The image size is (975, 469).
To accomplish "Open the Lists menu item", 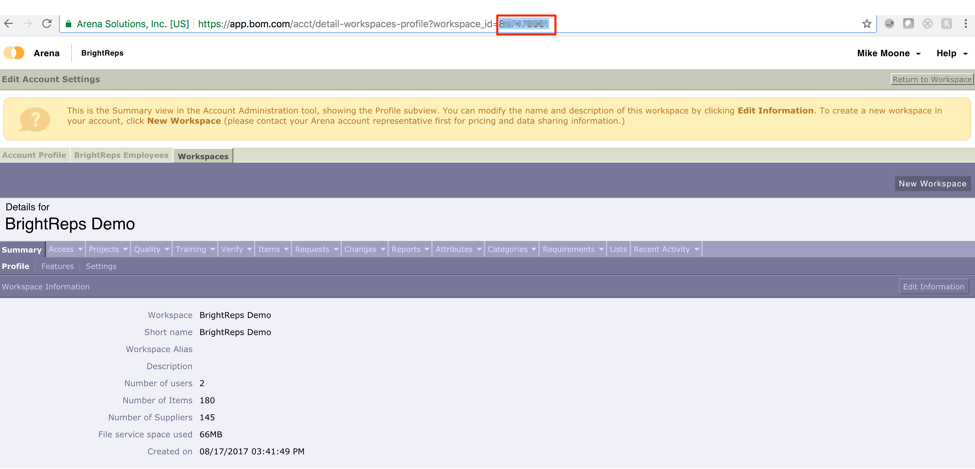I will pos(618,249).
